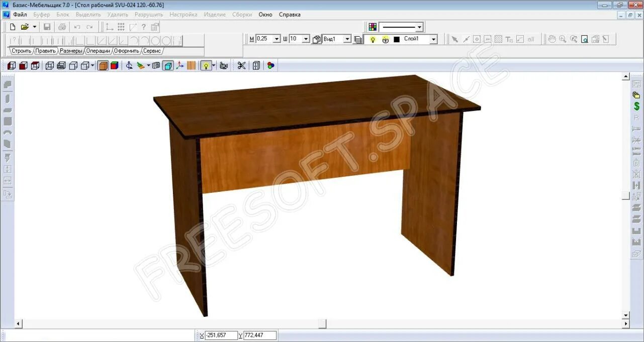This screenshot has height=342, width=644.
Task: Click the video camera icon
Action: coord(224,65)
